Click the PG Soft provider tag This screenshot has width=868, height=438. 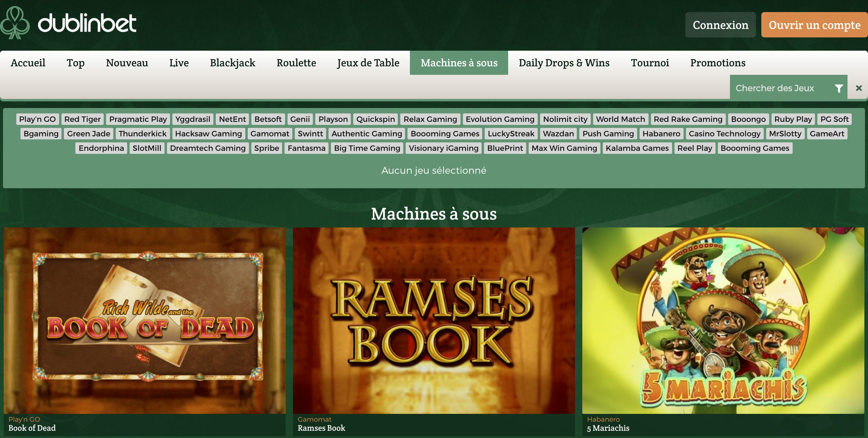point(834,119)
